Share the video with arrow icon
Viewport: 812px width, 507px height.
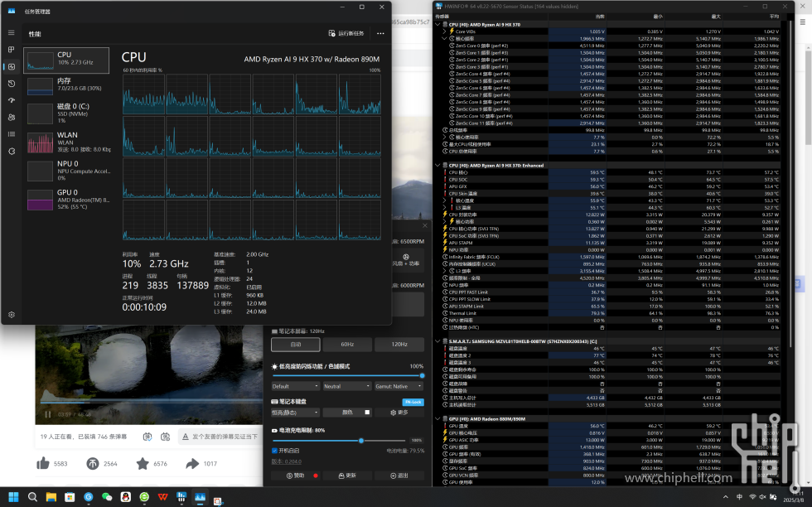click(x=192, y=463)
